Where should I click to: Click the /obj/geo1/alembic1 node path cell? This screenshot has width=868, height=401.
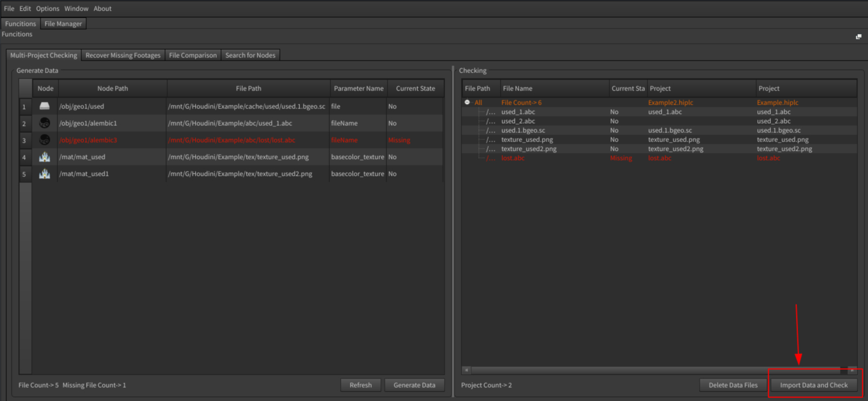pyautogui.click(x=112, y=123)
